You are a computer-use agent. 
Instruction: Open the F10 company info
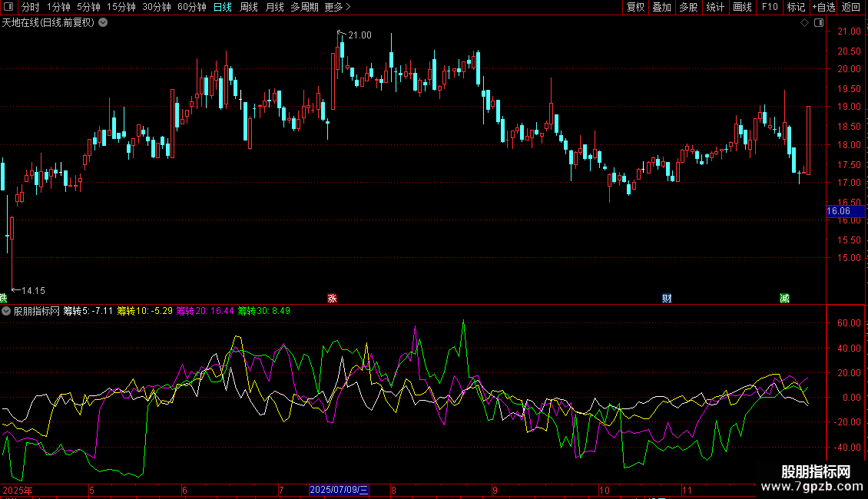click(x=770, y=7)
